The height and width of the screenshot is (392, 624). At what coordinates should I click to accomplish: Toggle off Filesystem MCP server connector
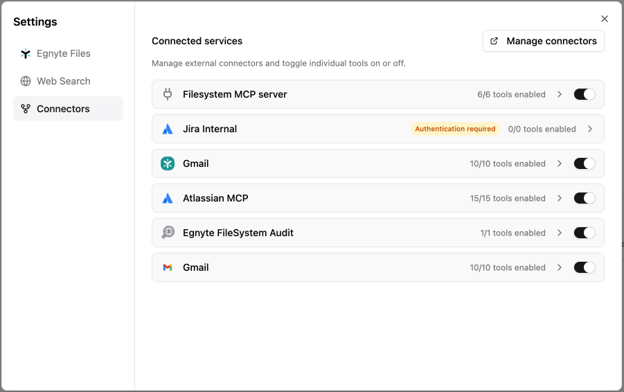pos(584,94)
